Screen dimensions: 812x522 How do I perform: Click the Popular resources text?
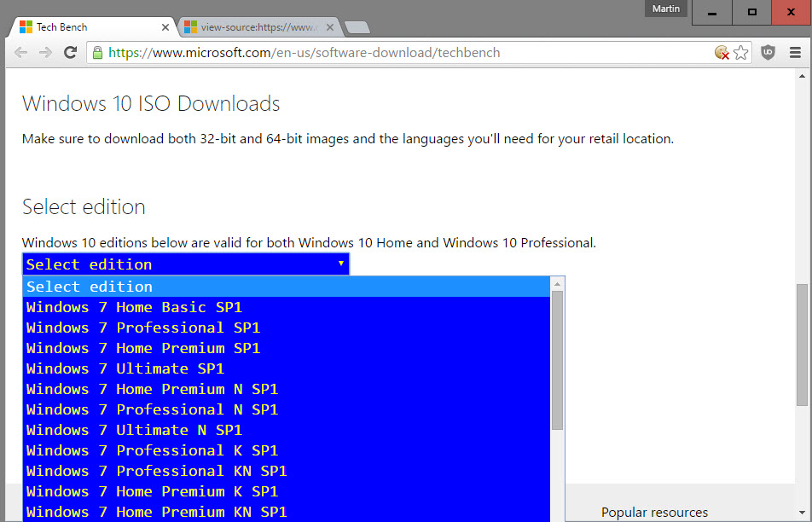(x=654, y=512)
